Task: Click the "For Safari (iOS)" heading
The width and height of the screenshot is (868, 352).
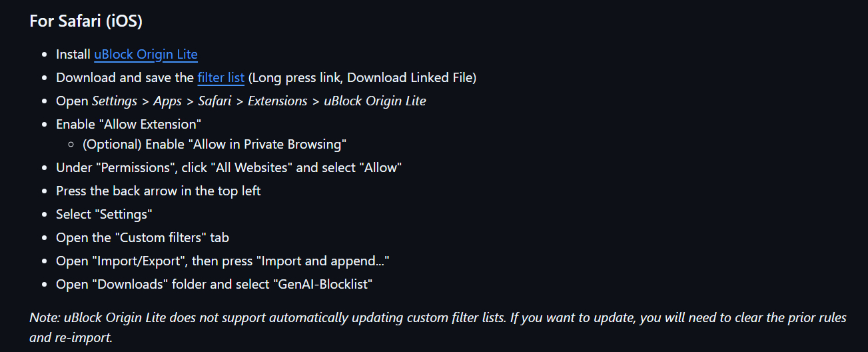Action: pyautogui.click(x=86, y=21)
